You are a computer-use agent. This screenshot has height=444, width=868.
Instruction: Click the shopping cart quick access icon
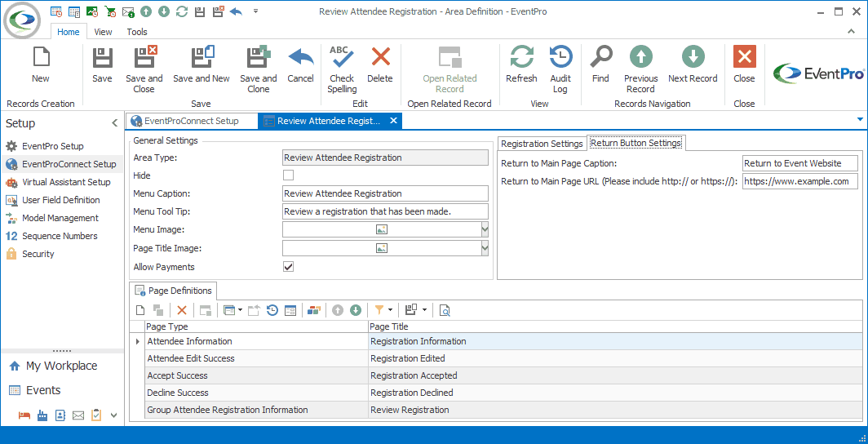click(109, 11)
